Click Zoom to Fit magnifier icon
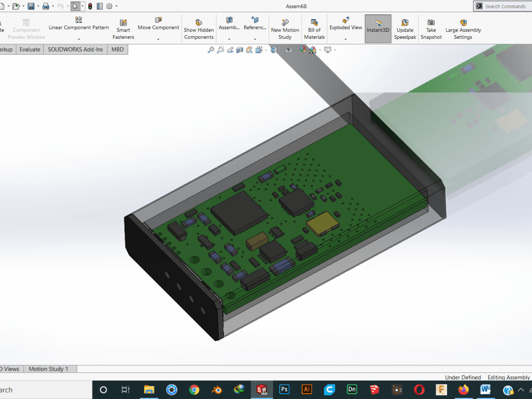 click(x=211, y=50)
